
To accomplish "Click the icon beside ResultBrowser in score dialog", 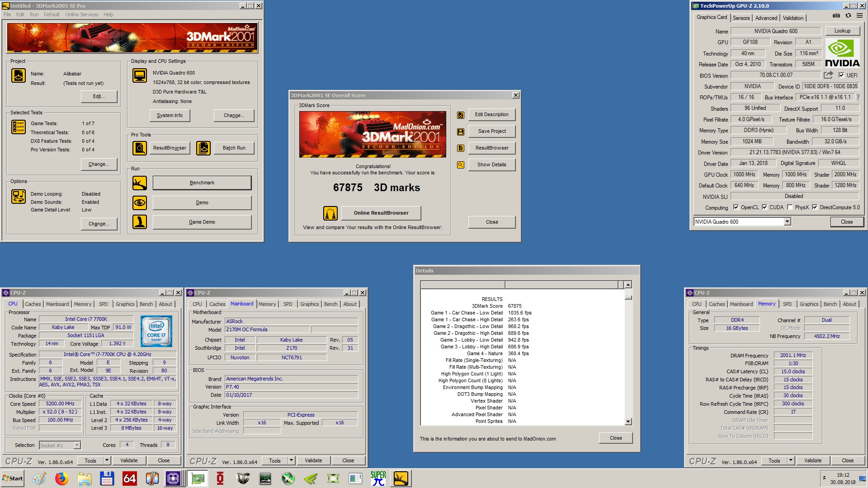I will [461, 148].
